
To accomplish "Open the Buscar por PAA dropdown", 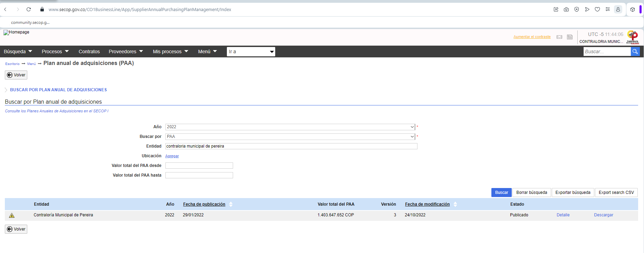I will pos(290,137).
